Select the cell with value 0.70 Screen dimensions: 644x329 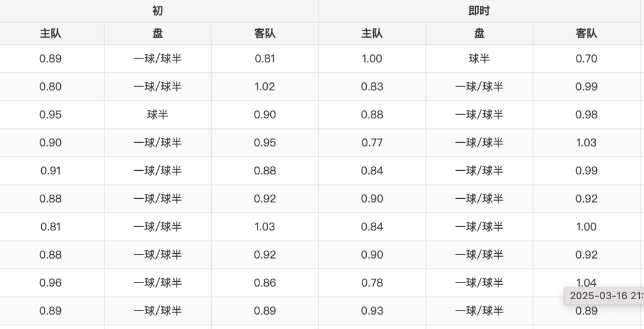point(586,59)
